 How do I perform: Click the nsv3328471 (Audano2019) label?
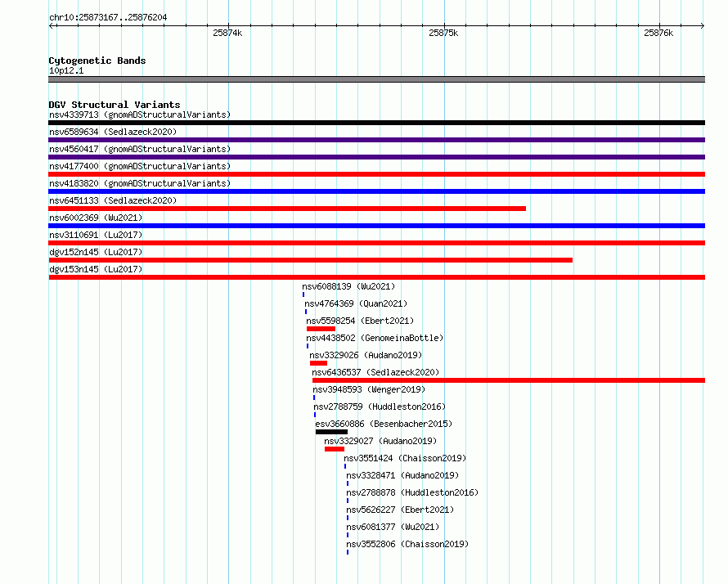[x=402, y=475]
